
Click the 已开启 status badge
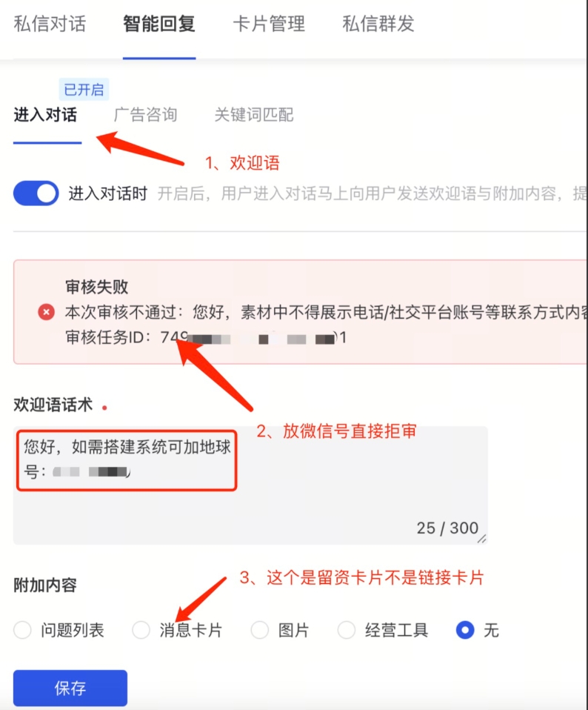point(84,89)
